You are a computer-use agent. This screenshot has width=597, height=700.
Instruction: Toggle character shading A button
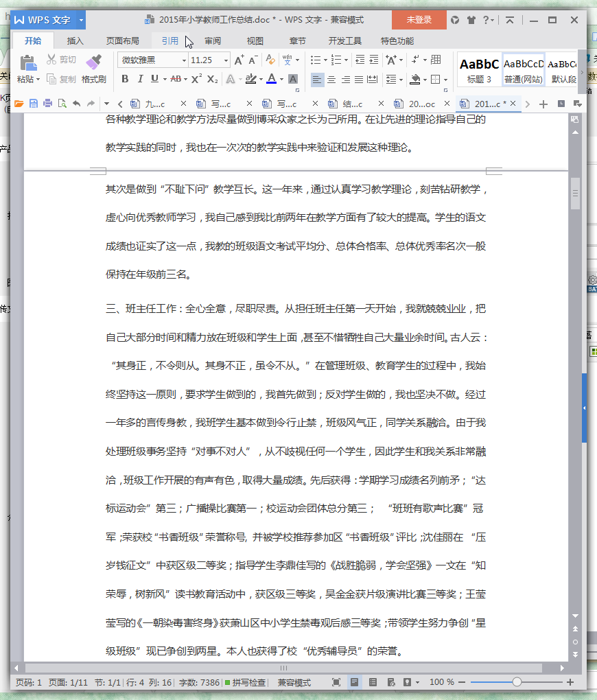(x=293, y=79)
